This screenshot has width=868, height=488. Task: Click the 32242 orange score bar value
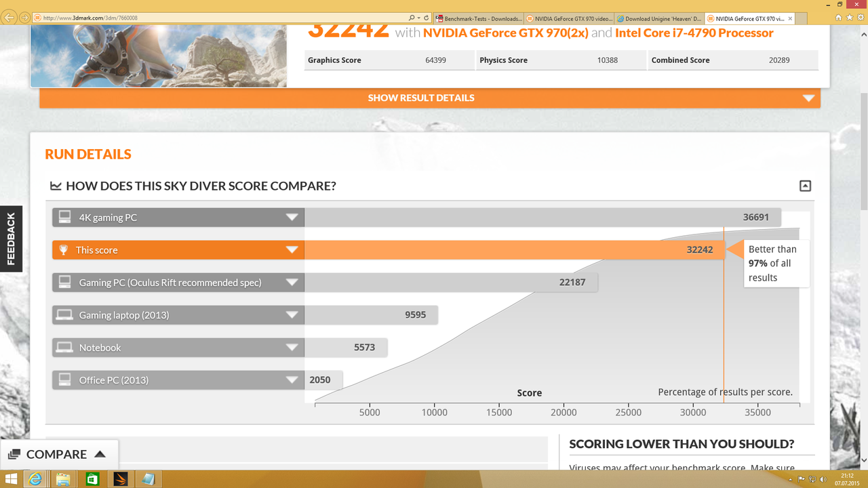point(700,250)
